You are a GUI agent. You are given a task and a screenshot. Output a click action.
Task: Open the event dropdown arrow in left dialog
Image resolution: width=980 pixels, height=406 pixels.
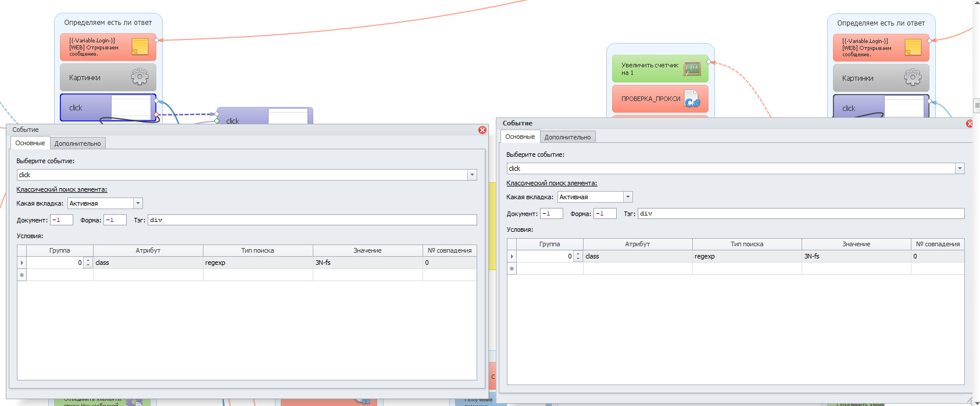click(x=472, y=175)
